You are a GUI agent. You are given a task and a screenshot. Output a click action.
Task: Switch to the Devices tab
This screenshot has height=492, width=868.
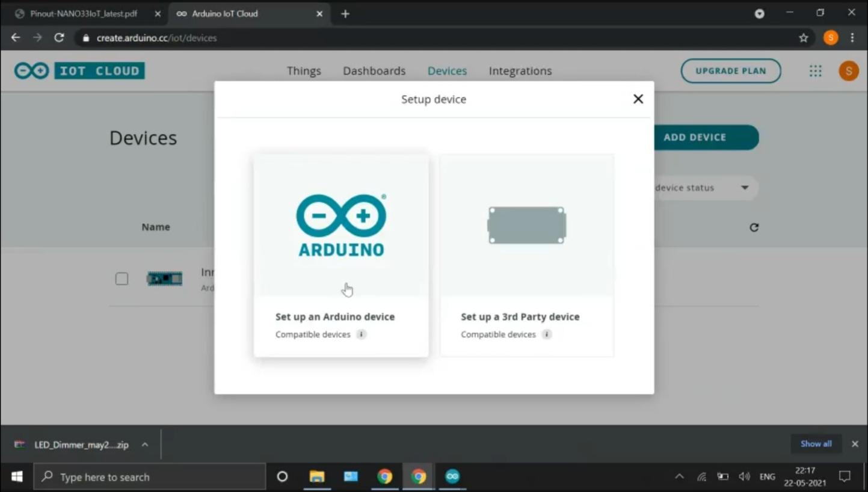tap(447, 71)
